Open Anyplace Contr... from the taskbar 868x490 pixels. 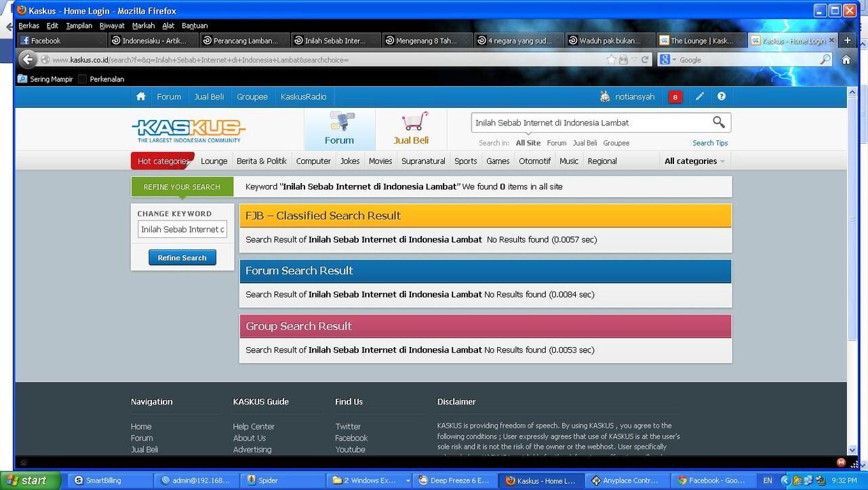tap(629, 481)
